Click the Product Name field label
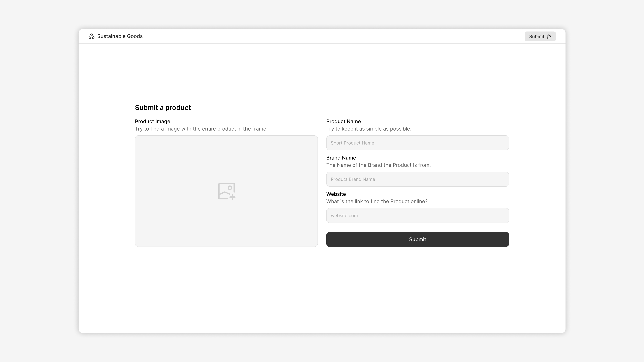Image resolution: width=644 pixels, height=362 pixels. point(343,121)
